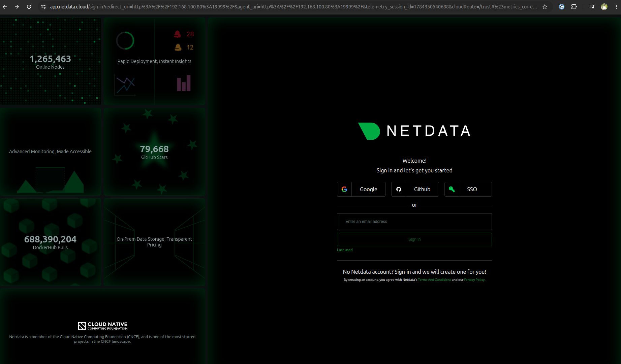Click the '1,265,463' Online Nodes count
Image resolution: width=621 pixels, height=364 pixels.
click(50, 59)
